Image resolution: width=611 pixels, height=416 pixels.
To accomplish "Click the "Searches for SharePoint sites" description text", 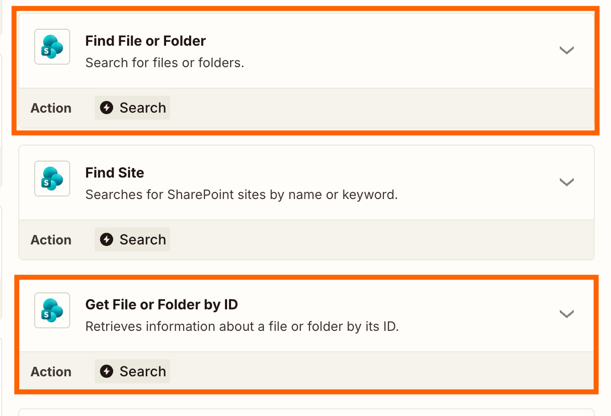I will 241,195.
